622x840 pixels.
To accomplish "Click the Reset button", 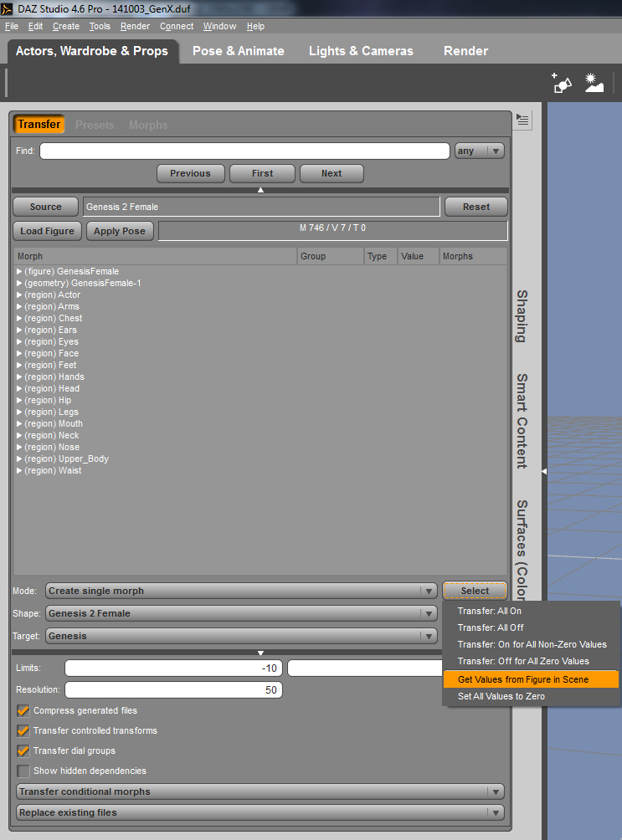I will pos(476,207).
